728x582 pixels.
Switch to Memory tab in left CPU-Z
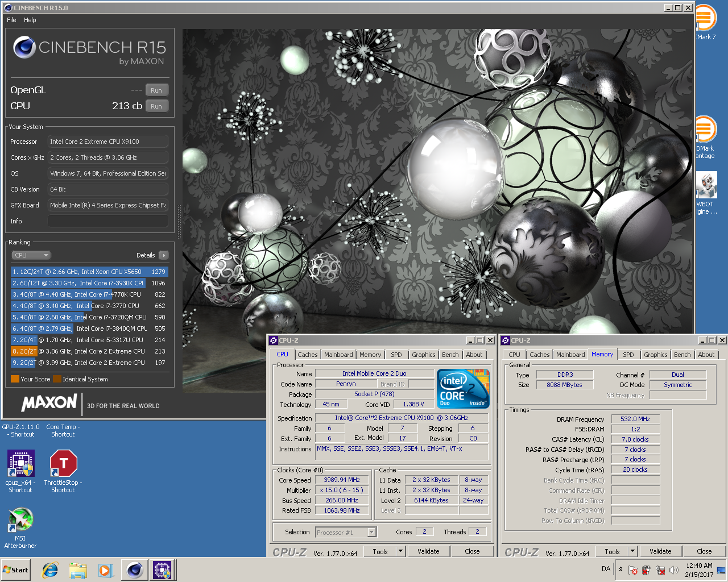pyautogui.click(x=370, y=355)
